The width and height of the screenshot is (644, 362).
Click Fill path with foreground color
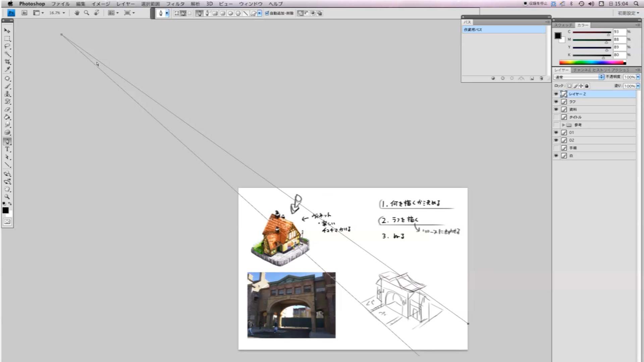tap(493, 78)
